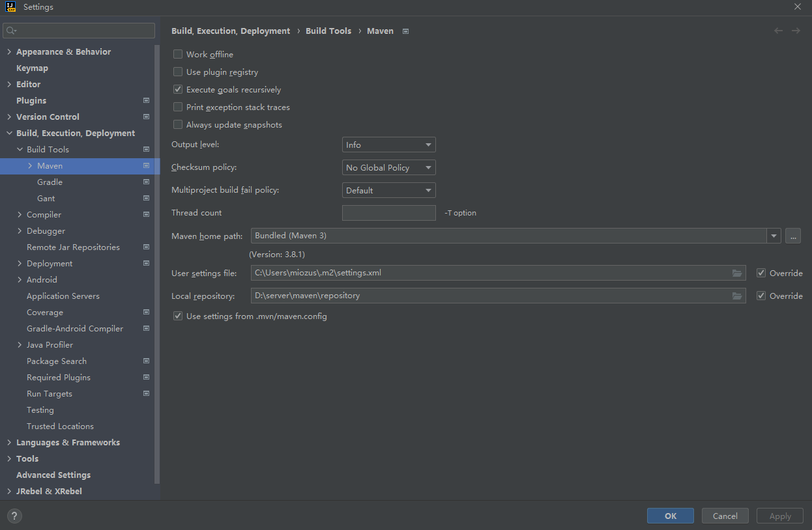Click the project-level icon on the Gant row
This screenshot has width=812, height=530.
[x=146, y=198]
